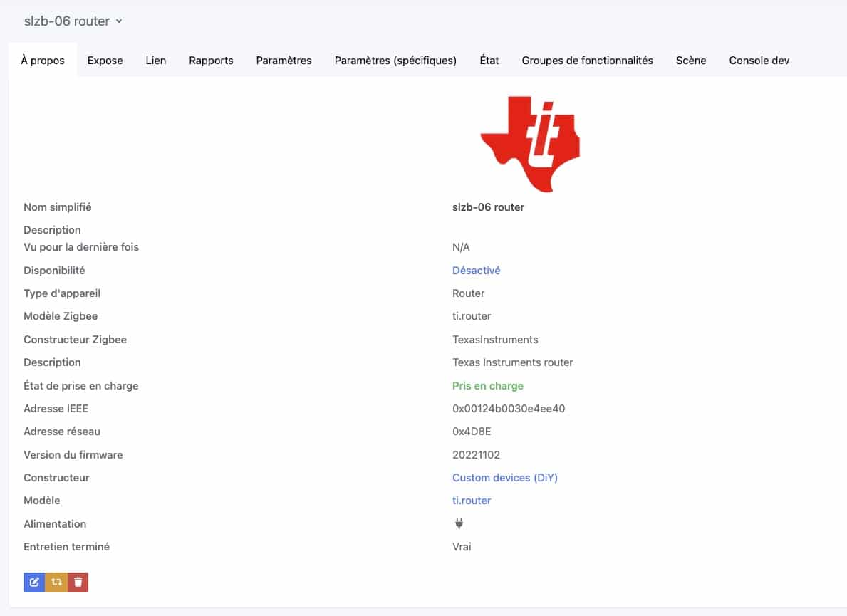This screenshot has height=616, width=847.
Task: Click the Disponibilité label
Action: [54, 271]
